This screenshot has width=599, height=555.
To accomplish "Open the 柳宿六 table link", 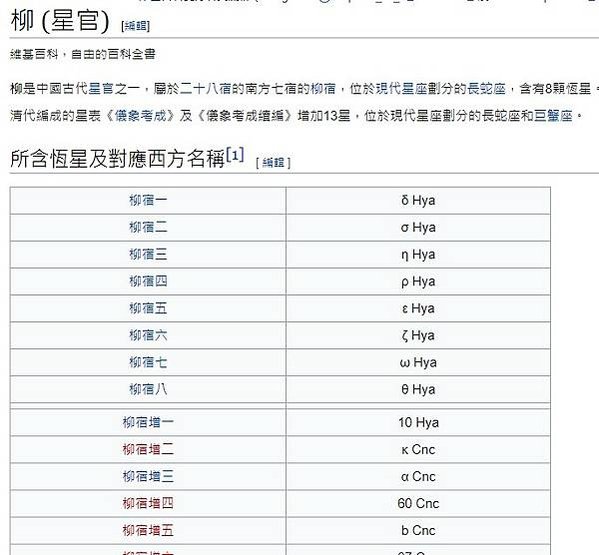I will click(x=148, y=335).
